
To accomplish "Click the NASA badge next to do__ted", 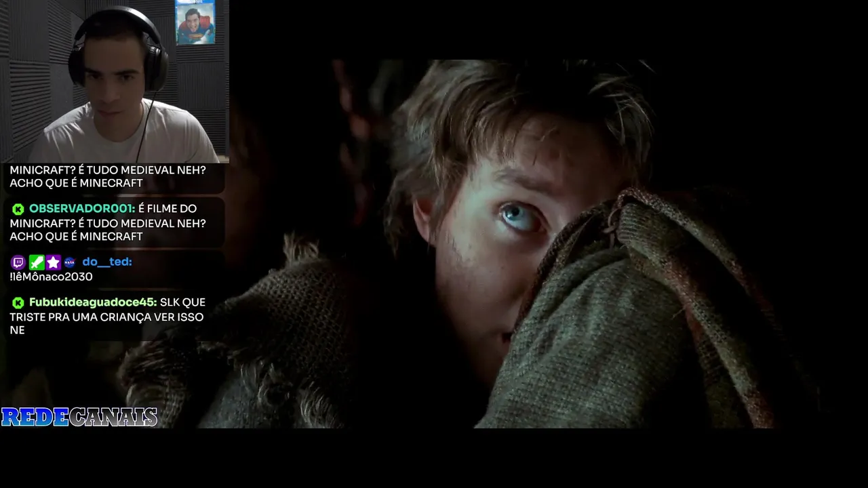I will coord(69,262).
